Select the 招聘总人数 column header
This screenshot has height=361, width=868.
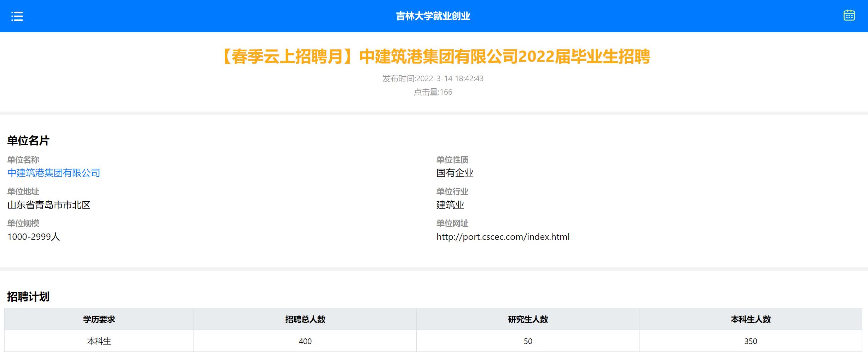[x=305, y=319]
